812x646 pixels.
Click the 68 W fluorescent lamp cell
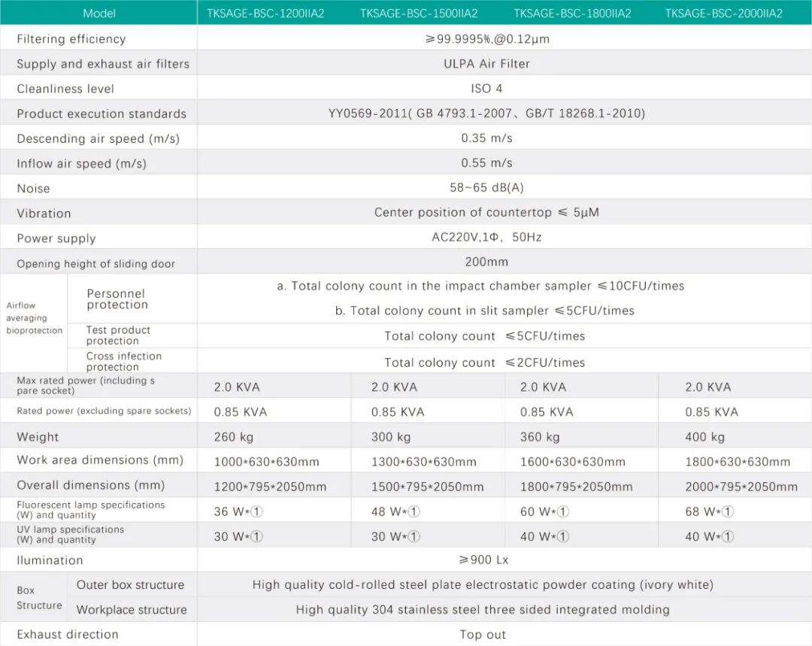[709, 511]
